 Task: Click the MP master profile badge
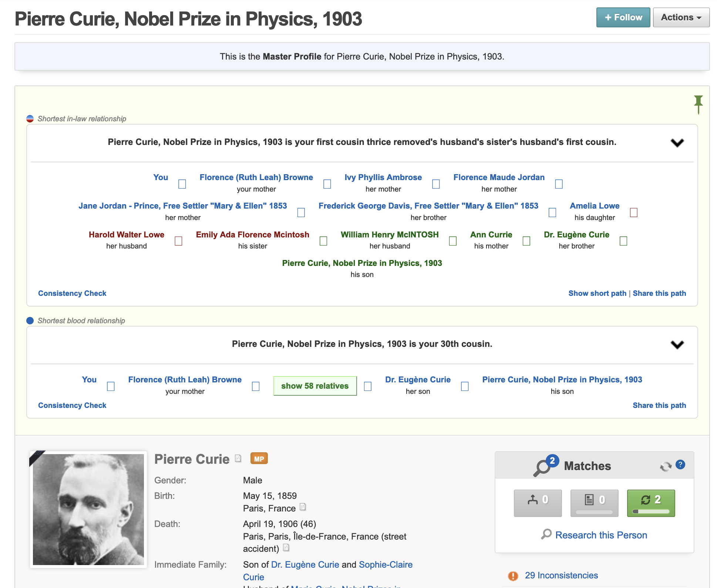pyautogui.click(x=259, y=459)
